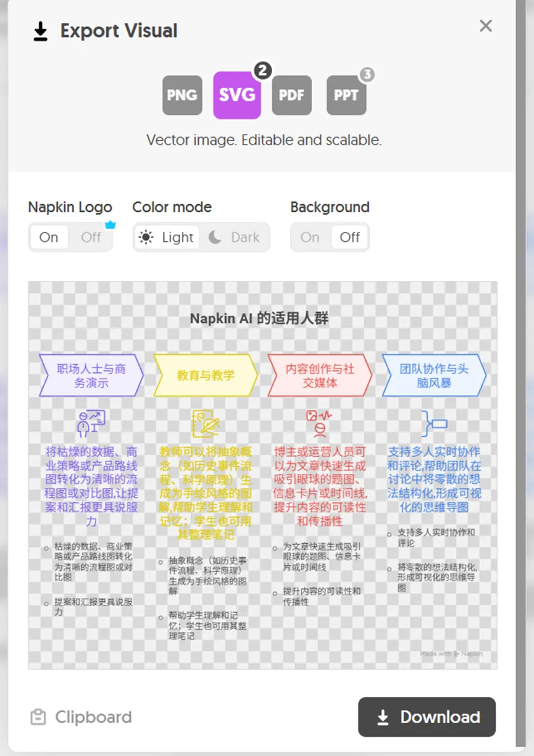The height and width of the screenshot is (756, 534).
Task: Set Background to Off
Action: point(350,237)
